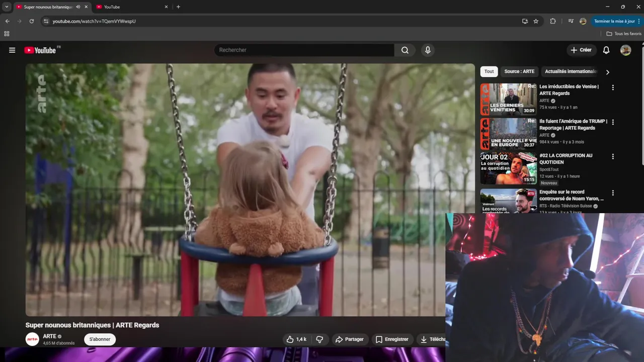
Task: Open the apps grid in bookmarks bar
Action: click(x=7, y=34)
